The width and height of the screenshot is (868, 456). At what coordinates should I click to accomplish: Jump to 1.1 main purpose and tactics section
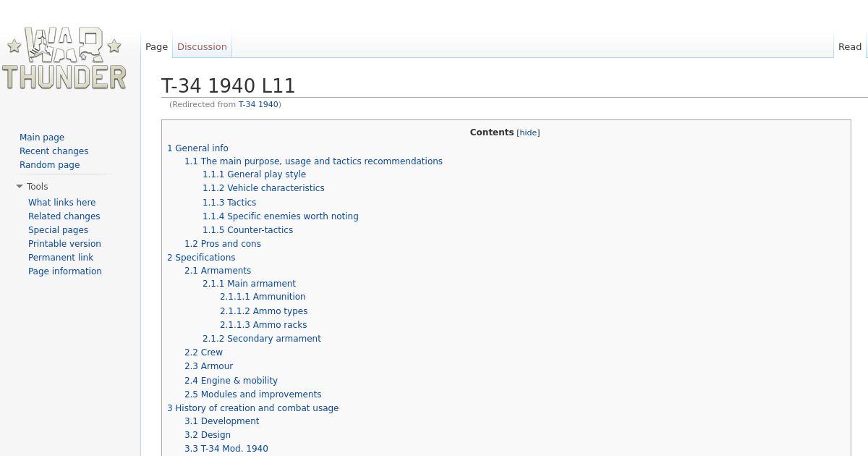pyautogui.click(x=313, y=161)
